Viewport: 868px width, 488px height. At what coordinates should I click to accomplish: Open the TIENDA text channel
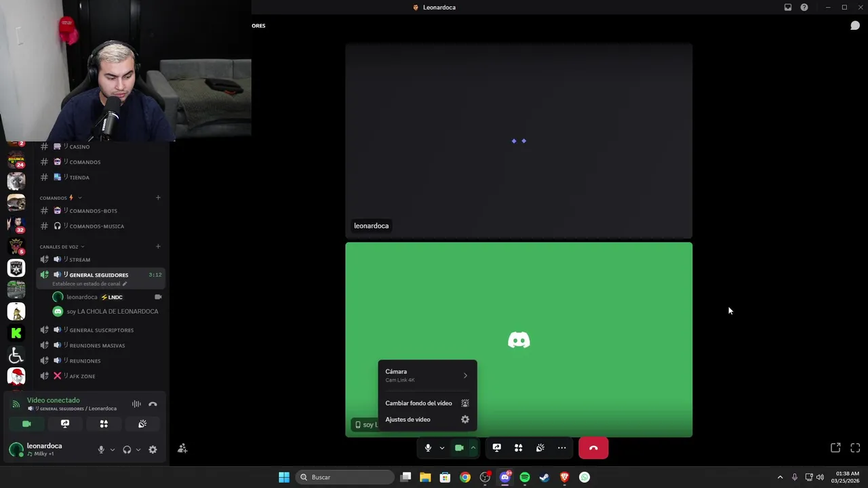pos(100,177)
